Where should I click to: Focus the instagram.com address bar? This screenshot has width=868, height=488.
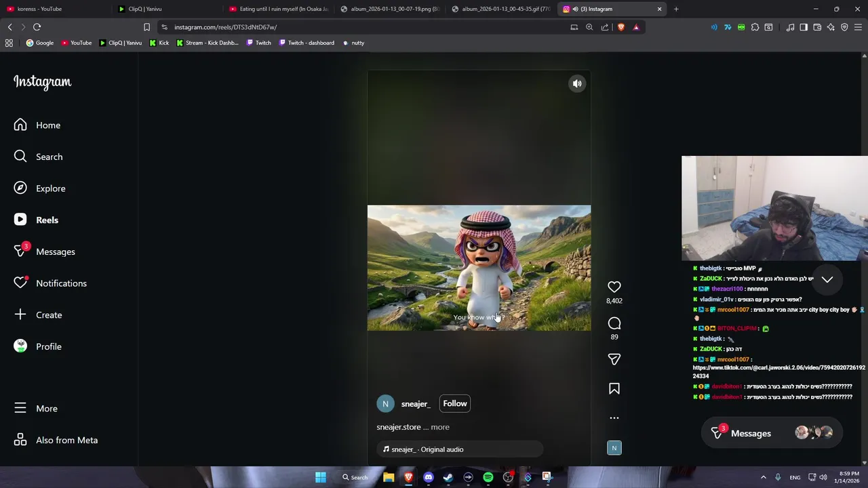pos(366,27)
